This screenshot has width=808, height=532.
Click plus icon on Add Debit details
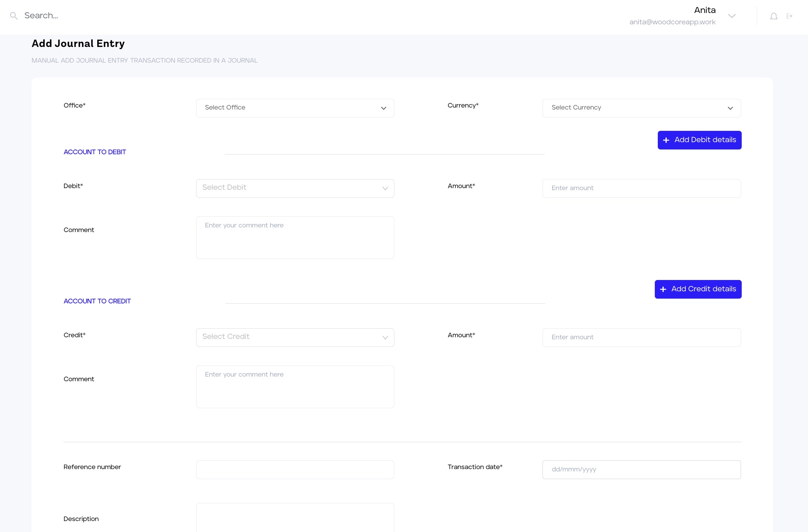[x=666, y=140]
